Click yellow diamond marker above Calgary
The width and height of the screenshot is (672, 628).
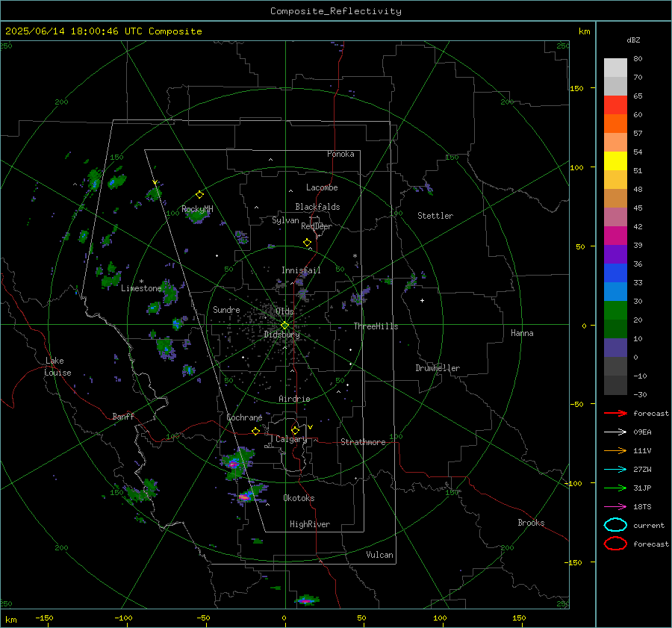(x=295, y=430)
